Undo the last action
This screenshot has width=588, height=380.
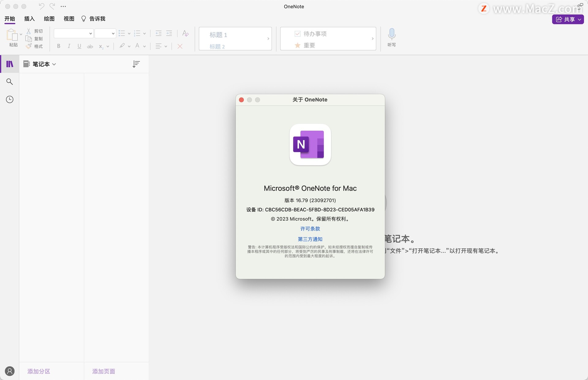41,6
